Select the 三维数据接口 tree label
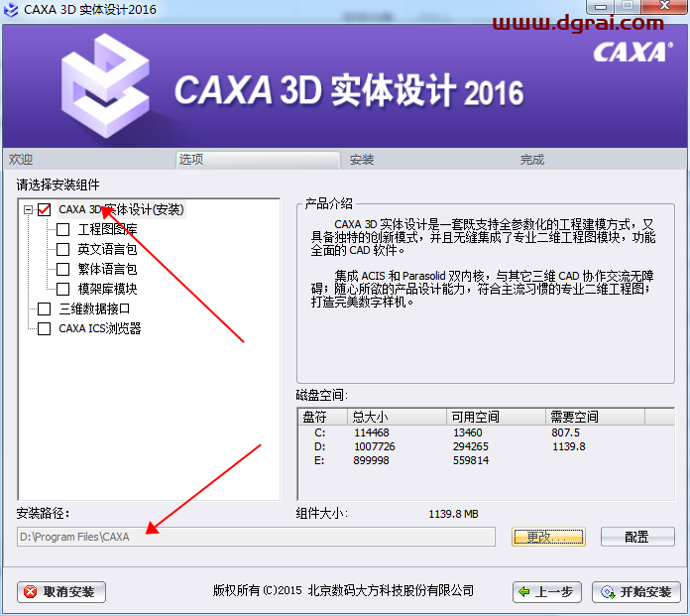 pyautogui.click(x=94, y=308)
